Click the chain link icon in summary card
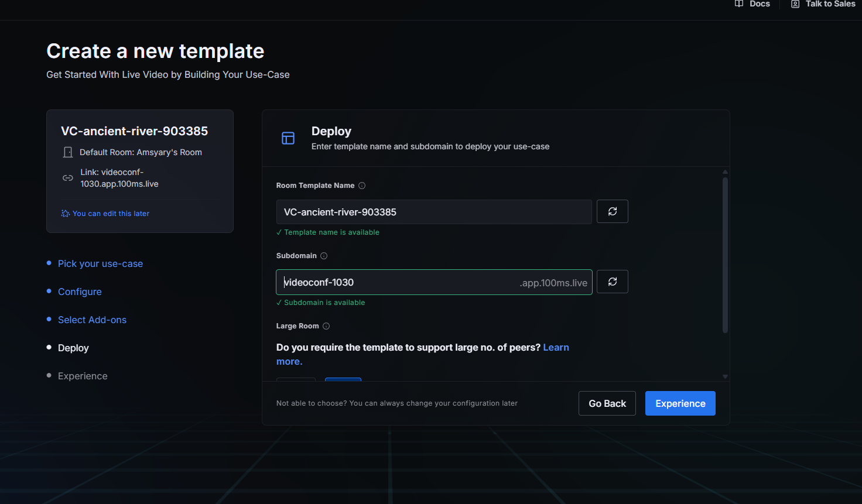862x504 pixels. (x=68, y=178)
